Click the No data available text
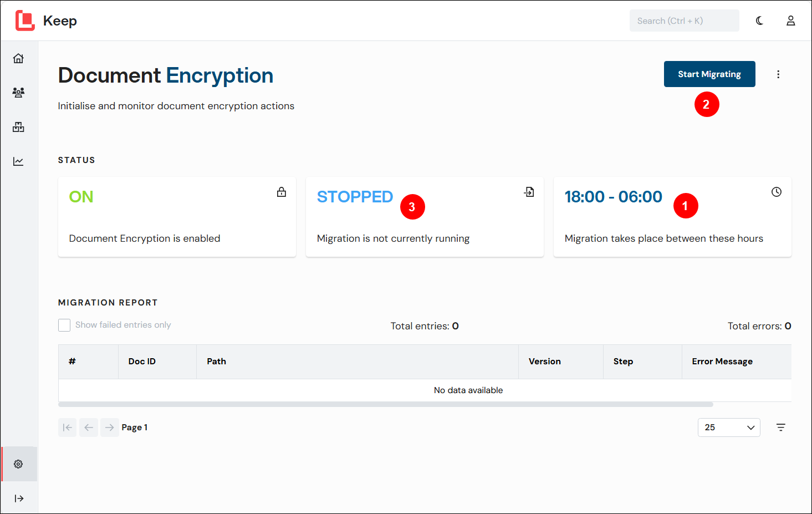 click(x=468, y=390)
